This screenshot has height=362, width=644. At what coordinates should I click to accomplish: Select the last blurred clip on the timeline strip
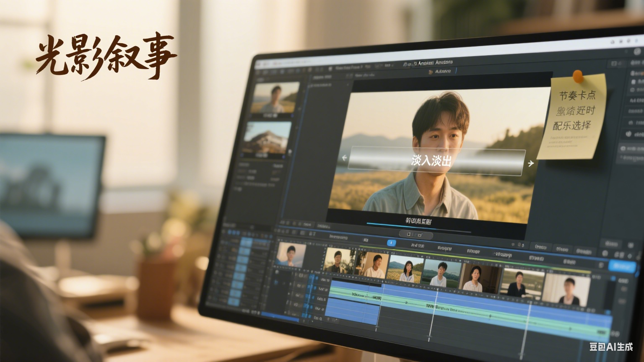(566, 288)
